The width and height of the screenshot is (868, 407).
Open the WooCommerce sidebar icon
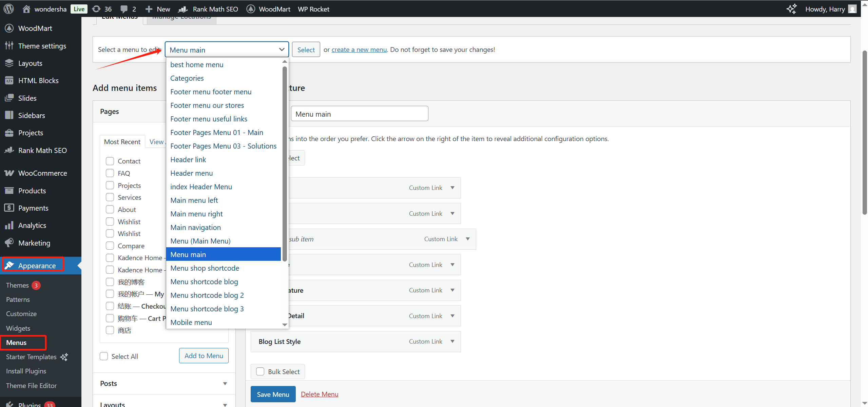(9, 173)
